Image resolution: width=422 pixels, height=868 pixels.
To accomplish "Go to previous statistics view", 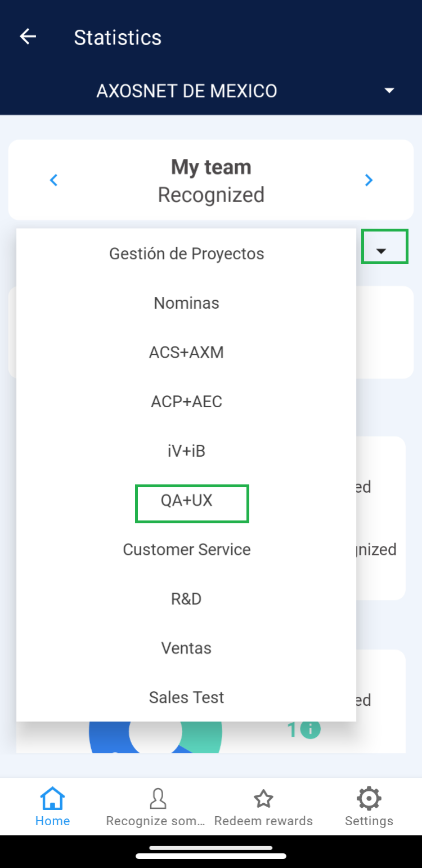I will (54, 180).
